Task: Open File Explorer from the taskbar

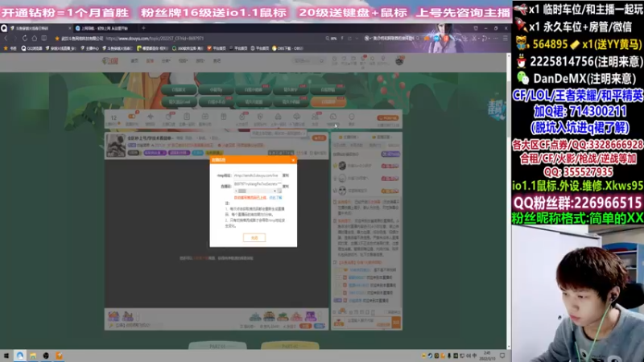Action: [33, 356]
